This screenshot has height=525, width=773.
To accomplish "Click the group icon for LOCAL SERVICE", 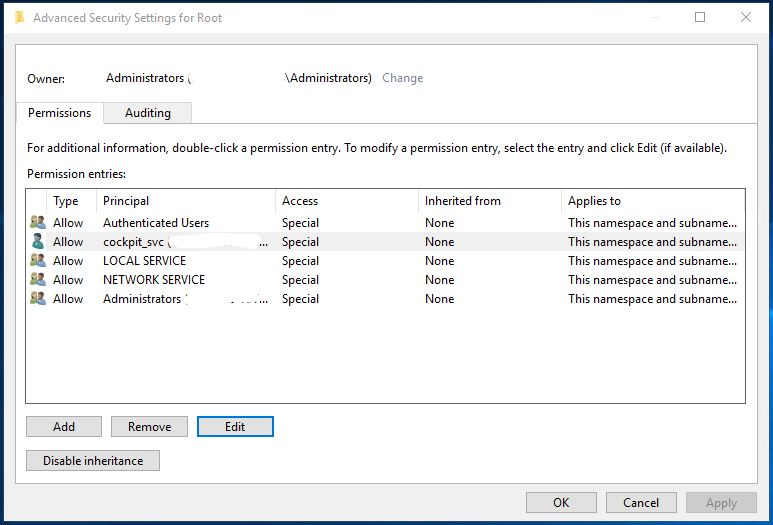I will [x=38, y=260].
